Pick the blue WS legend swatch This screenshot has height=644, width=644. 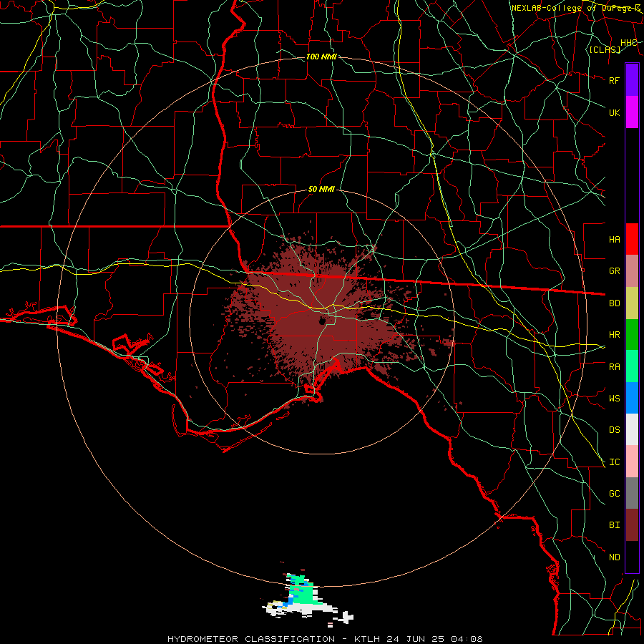click(632, 398)
